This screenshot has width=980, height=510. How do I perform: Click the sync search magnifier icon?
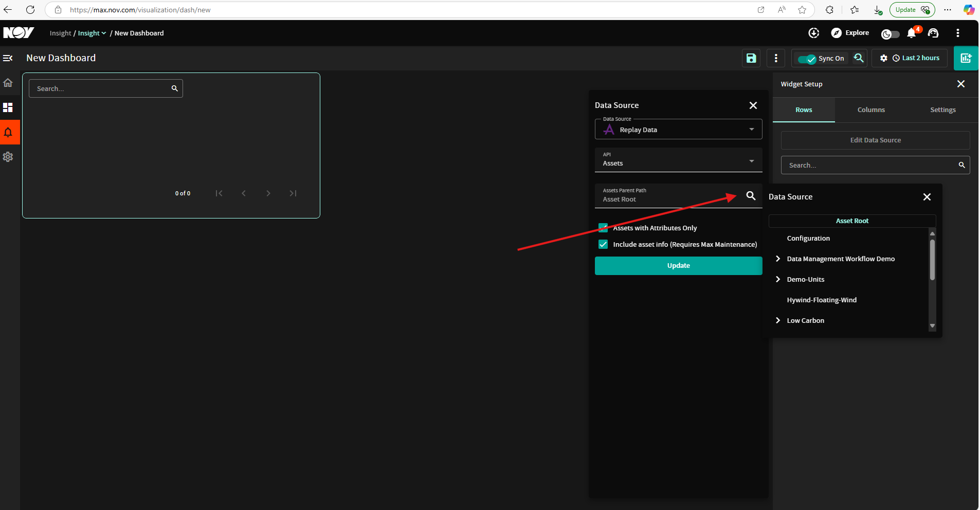(858, 58)
